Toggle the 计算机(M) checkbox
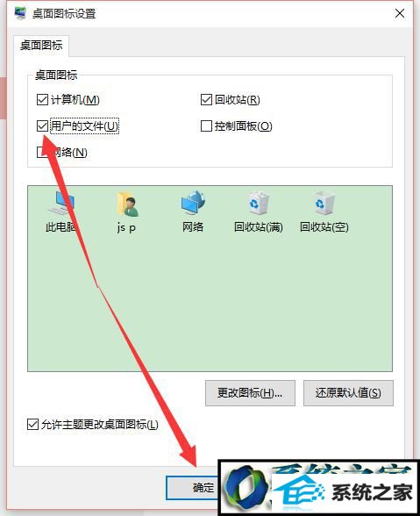 42,99
